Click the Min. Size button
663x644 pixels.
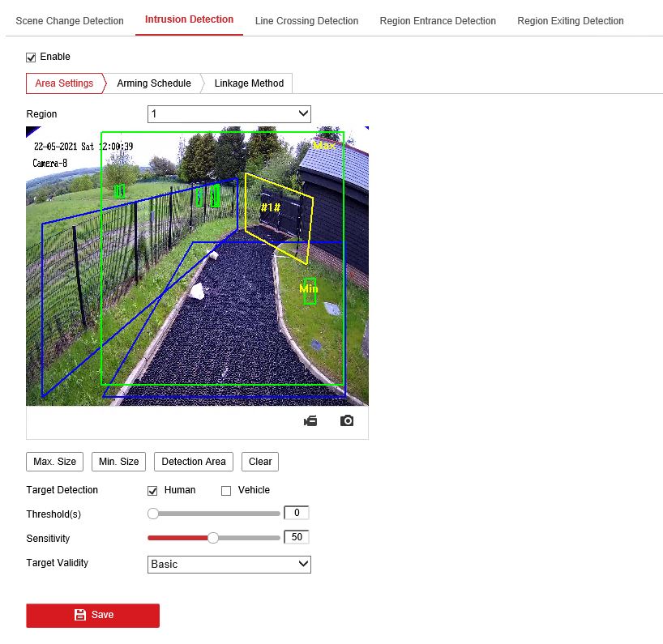[118, 462]
